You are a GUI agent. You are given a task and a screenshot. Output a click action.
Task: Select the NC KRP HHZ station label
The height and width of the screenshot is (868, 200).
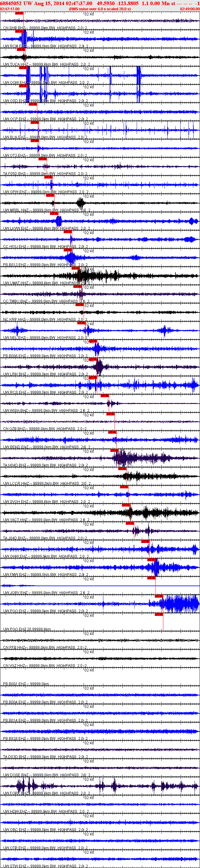coord(45,319)
